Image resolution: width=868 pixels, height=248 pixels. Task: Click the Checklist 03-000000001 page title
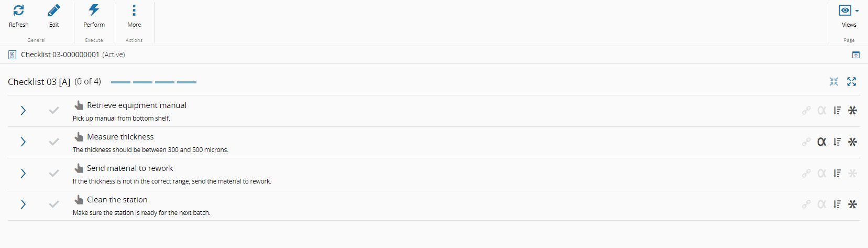[x=60, y=55]
